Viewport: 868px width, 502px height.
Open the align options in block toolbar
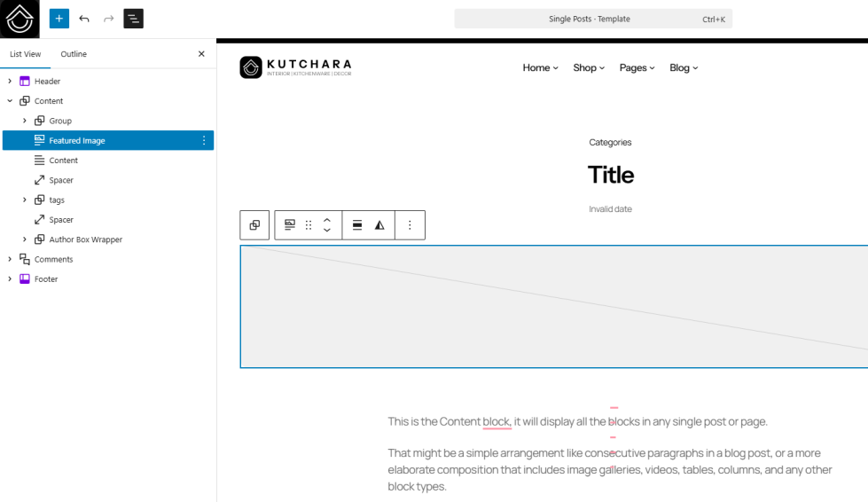click(x=357, y=225)
